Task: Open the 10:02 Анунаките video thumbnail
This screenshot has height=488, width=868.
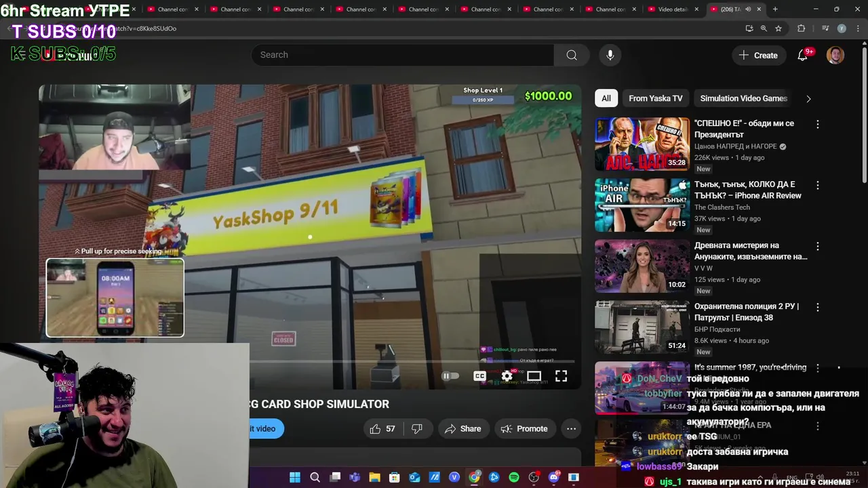Action: coord(642,266)
